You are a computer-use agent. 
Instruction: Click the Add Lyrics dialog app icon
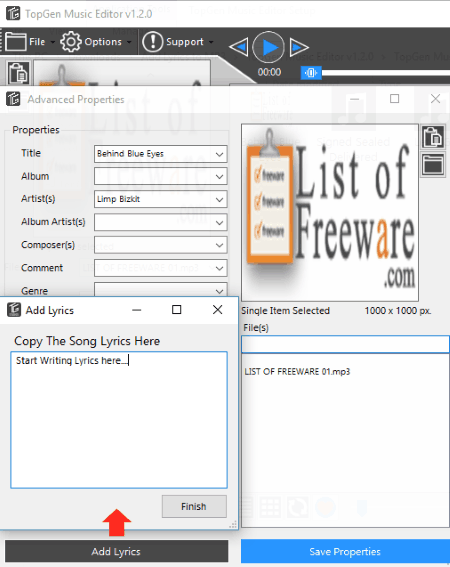(x=14, y=310)
